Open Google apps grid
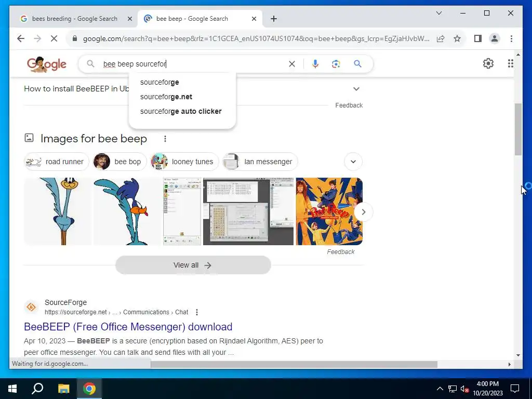532x399 pixels. click(x=510, y=63)
